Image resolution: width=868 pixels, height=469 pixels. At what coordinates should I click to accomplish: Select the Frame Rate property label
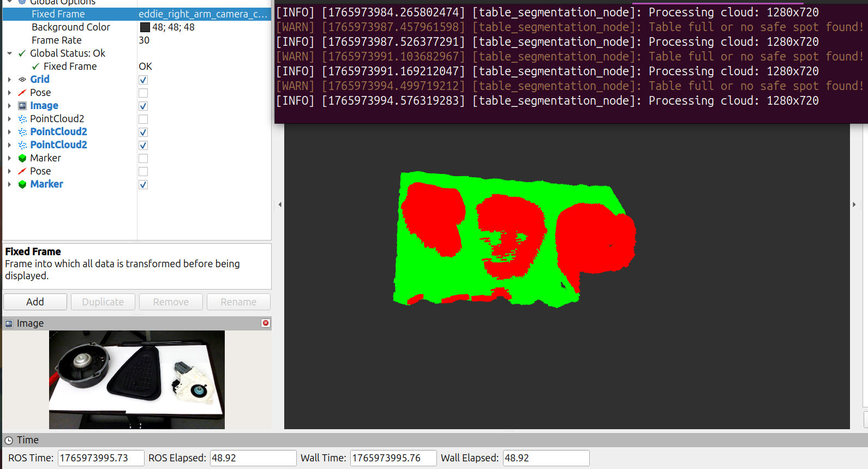click(x=57, y=40)
